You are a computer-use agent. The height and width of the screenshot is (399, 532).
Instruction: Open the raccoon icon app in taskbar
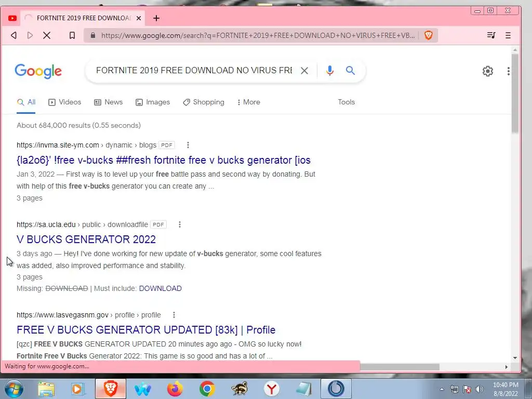point(239,389)
